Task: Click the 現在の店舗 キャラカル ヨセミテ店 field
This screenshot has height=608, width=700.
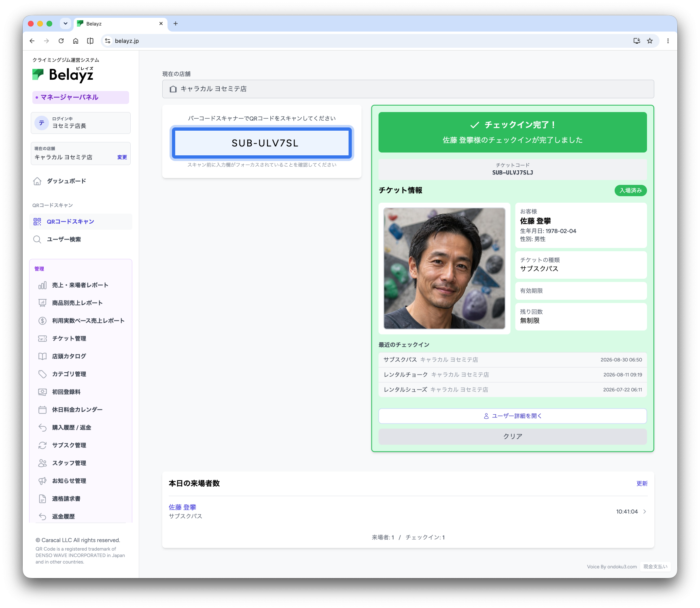Action: (408, 89)
